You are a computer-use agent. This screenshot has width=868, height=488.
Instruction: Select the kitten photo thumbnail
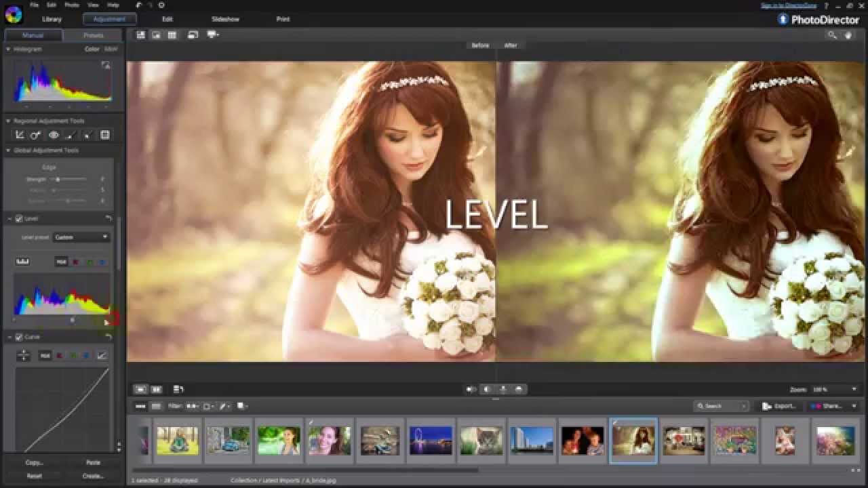click(481, 439)
